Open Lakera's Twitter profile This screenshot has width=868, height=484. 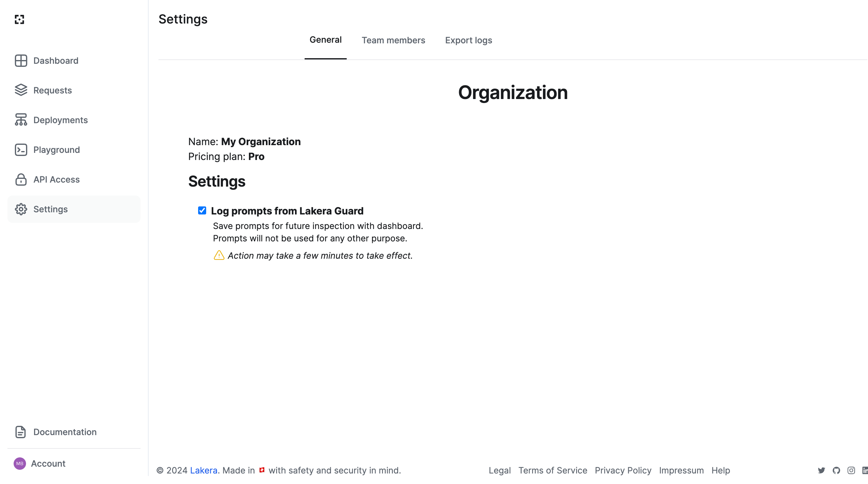[822, 470]
